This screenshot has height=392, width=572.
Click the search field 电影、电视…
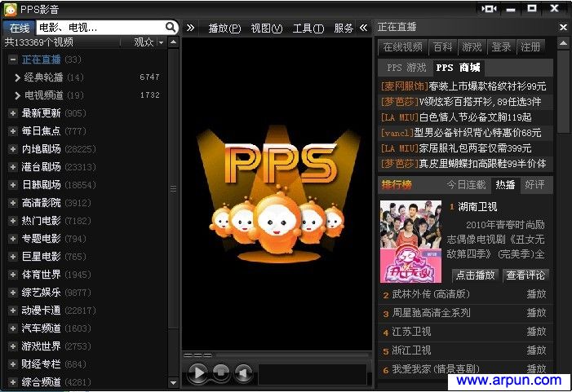point(100,28)
